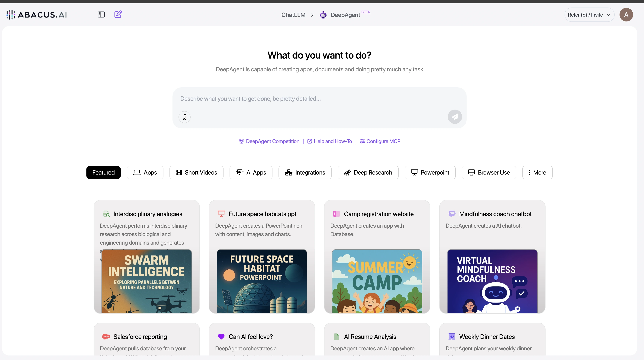The width and height of the screenshot is (644, 360).
Task: Open the Summer Camp thumbnail
Action: pyautogui.click(x=377, y=281)
